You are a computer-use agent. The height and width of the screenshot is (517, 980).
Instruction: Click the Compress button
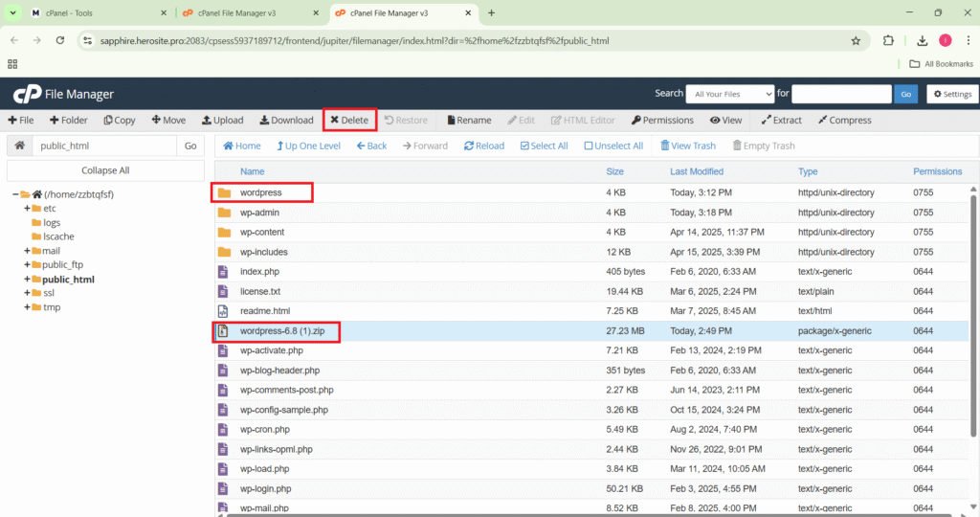(844, 120)
